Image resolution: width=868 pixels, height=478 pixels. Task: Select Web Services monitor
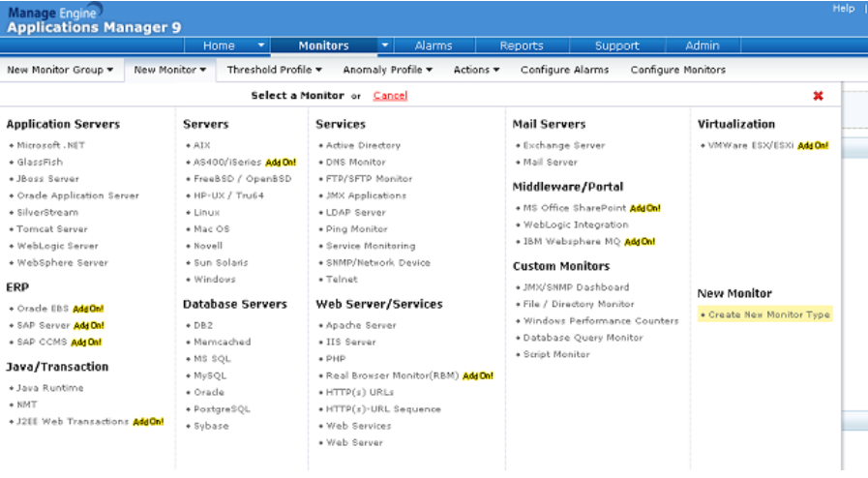359,426
